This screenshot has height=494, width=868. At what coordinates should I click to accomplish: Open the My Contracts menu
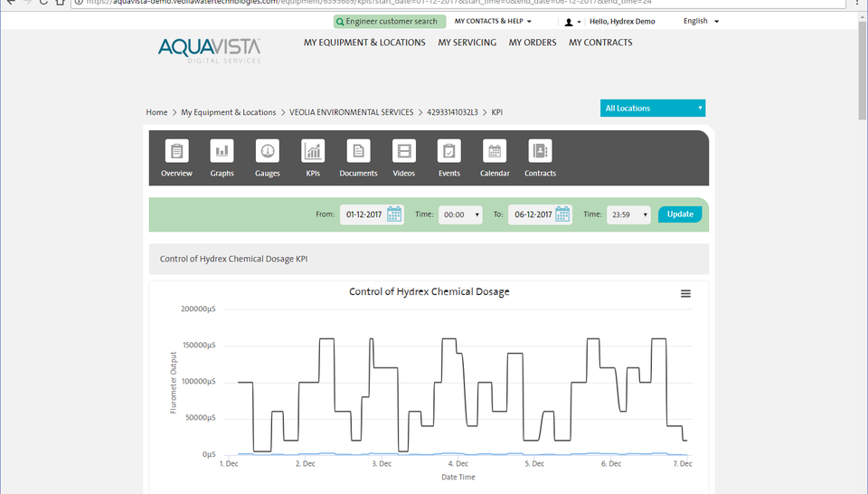600,43
